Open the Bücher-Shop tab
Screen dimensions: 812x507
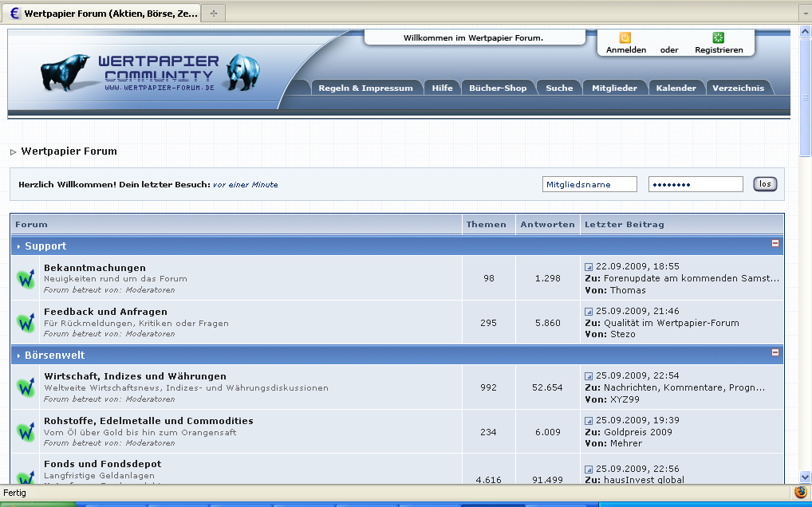pyautogui.click(x=498, y=88)
